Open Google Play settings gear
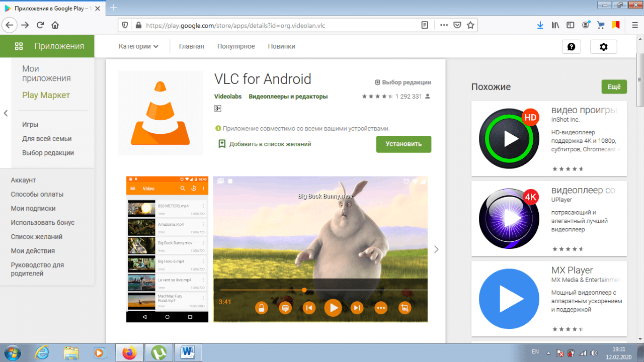The width and height of the screenshot is (644, 362). click(x=604, y=47)
